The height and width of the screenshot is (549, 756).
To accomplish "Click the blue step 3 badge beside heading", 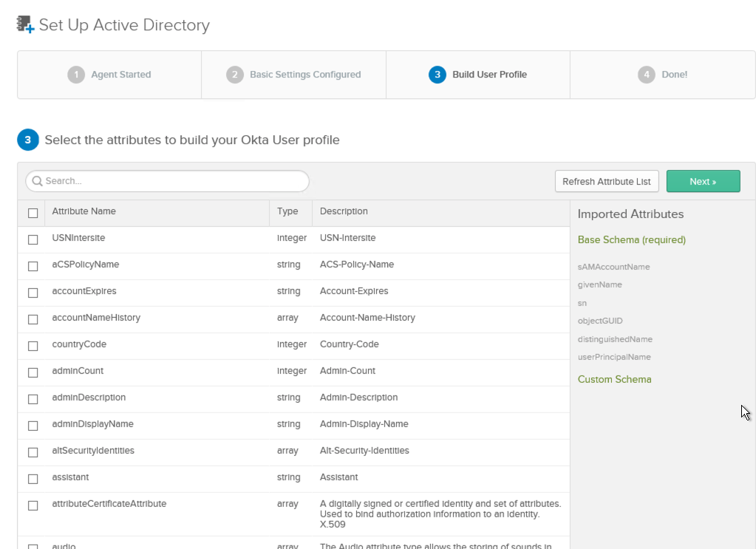I will (28, 140).
